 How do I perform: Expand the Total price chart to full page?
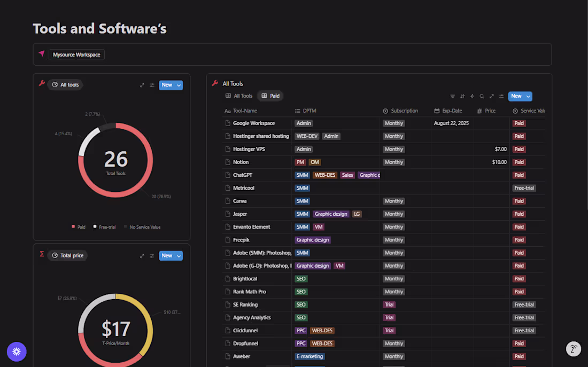pyautogui.click(x=142, y=256)
